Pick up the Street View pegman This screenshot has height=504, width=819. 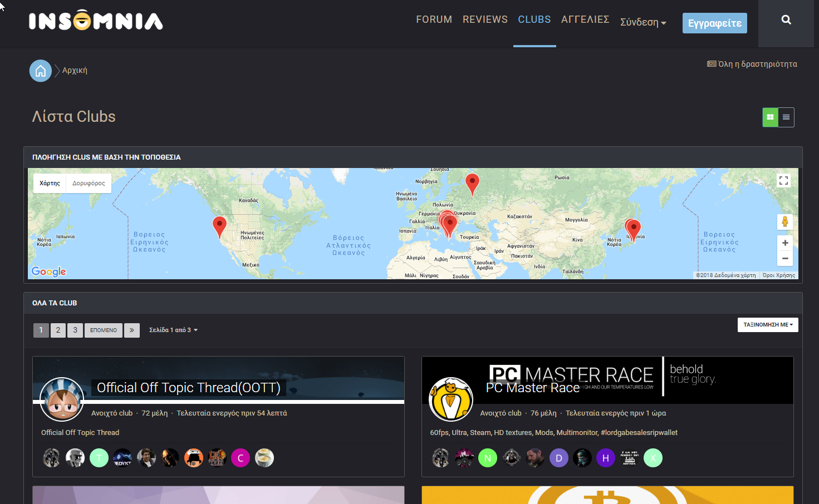[784, 221]
